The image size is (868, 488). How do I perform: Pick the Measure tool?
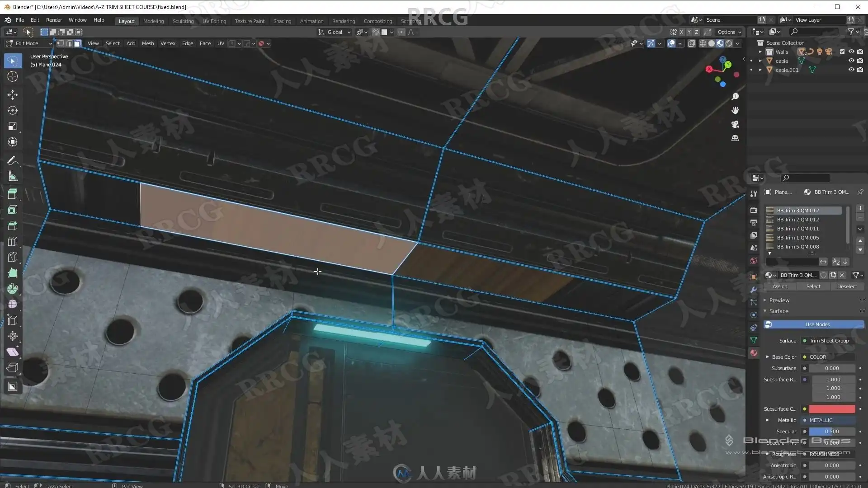click(x=13, y=177)
